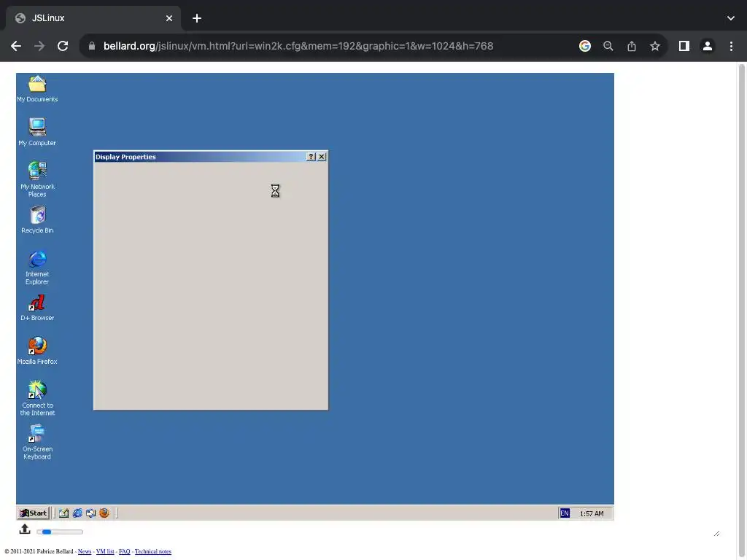Share this page via share icon
Screen dimensions: 747x560
pos(632,46)
